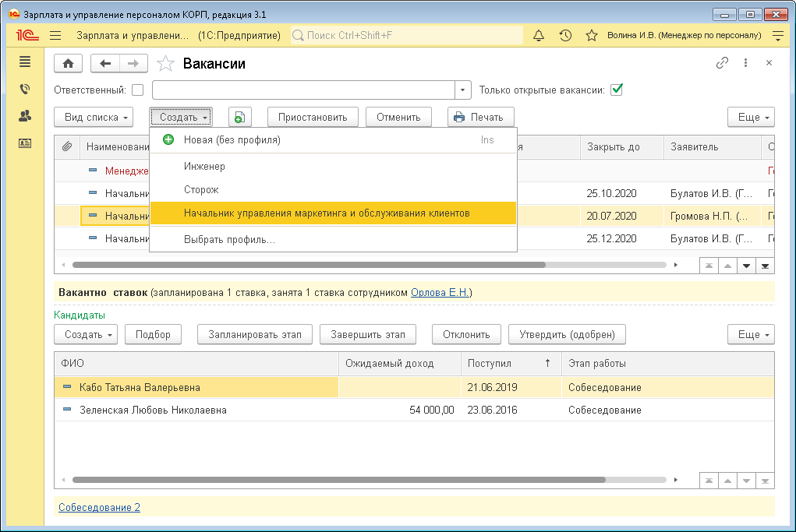Click the home page button
The height and width of the screenshot is (532, 796).
[x=68, y=64]
